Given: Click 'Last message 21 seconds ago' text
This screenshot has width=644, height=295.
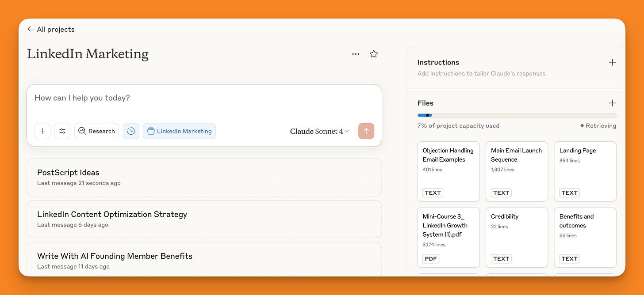Looking at the screenshot, I should pos(79,183).
